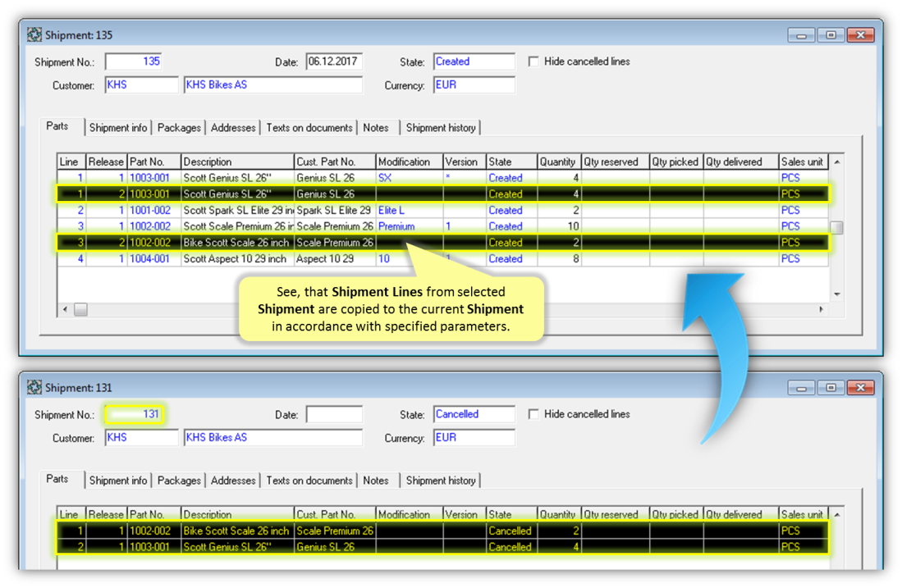Click Modification column header in Shipment 135

pyautogui.click(x=409, y=162)
